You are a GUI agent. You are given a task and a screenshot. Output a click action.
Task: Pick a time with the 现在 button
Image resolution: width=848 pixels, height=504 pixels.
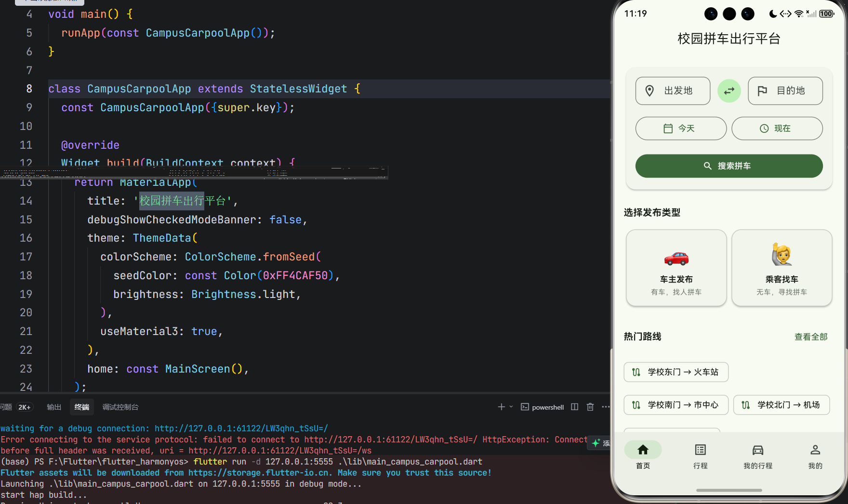777,129
